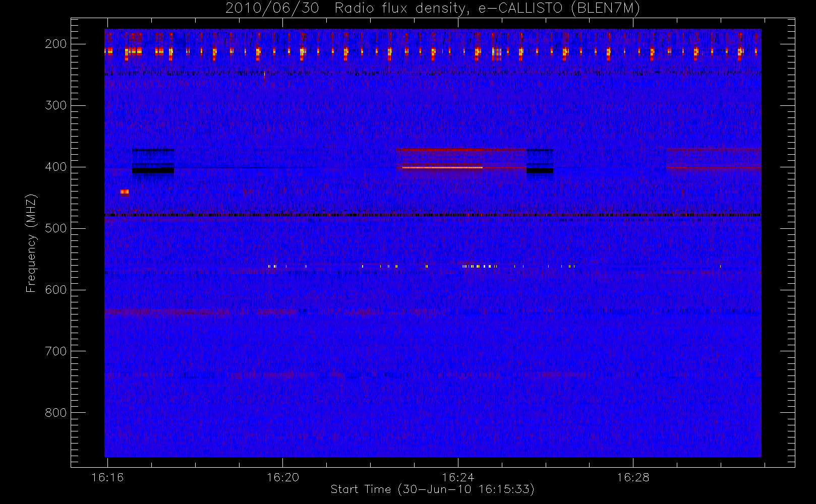Click the black block near 16:26 at 405 MHz
The width and height of the screenshot is (816, 504).
(540, 171)
